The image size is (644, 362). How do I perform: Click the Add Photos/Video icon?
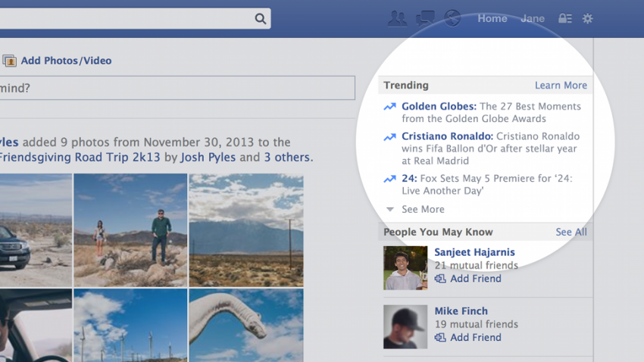point(10,61)
